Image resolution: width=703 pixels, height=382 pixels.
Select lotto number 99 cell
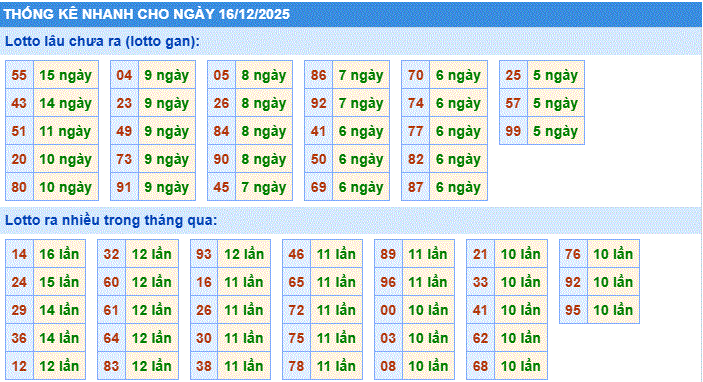tap(513, 131)
